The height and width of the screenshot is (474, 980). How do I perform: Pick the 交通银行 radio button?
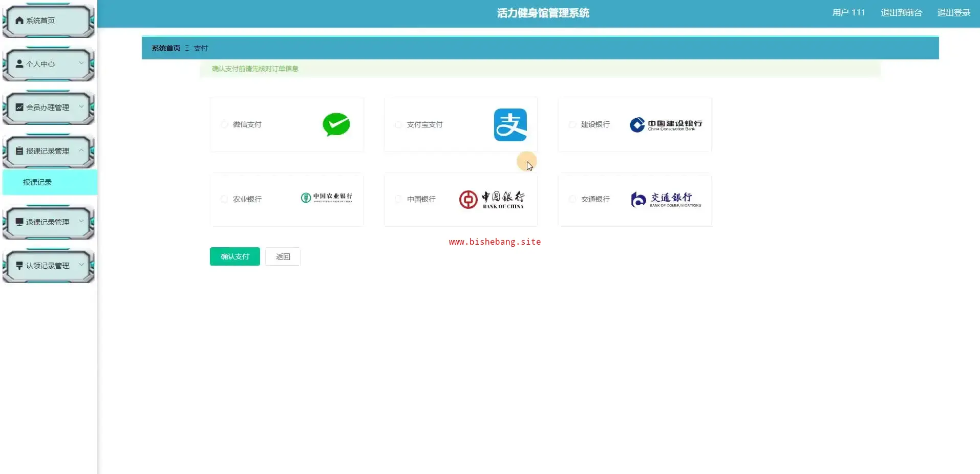572,199
